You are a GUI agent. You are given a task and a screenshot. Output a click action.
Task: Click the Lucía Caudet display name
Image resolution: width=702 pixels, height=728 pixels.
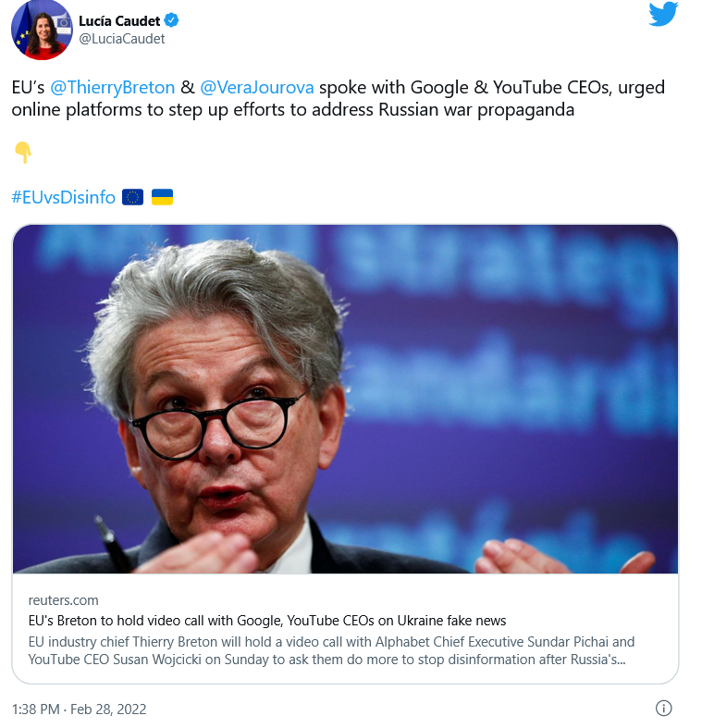tap(119, 21)
